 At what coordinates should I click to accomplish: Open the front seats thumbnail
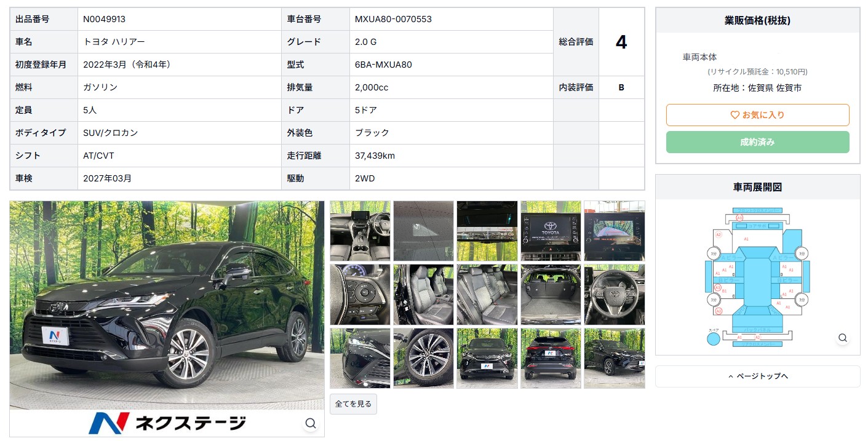coord(423,295)
